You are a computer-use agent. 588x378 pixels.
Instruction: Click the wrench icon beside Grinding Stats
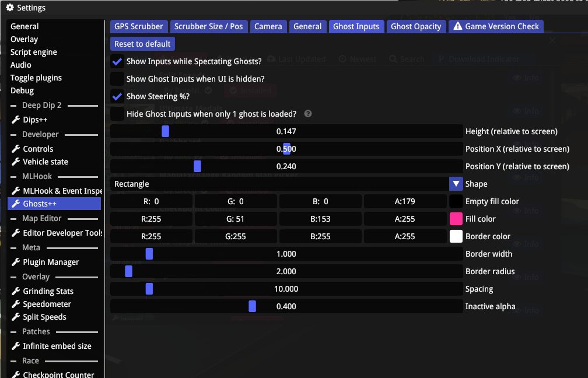[16, 291]
